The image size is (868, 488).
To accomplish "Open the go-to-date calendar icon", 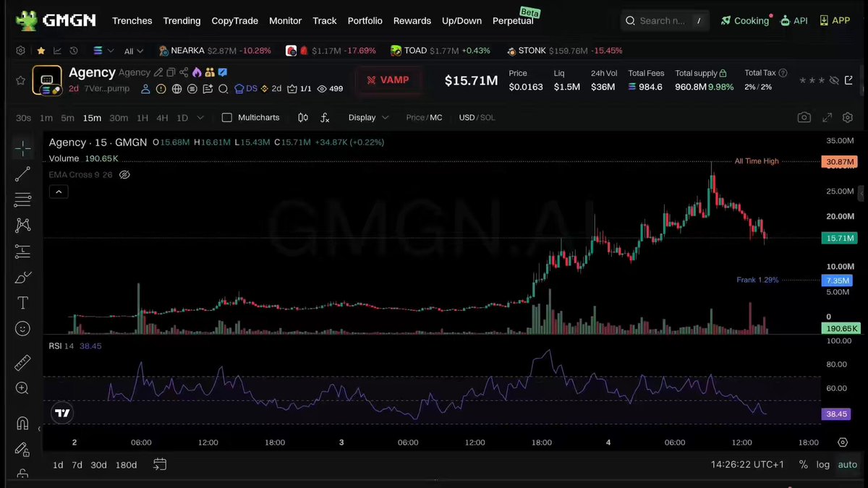I will point(160,464).
